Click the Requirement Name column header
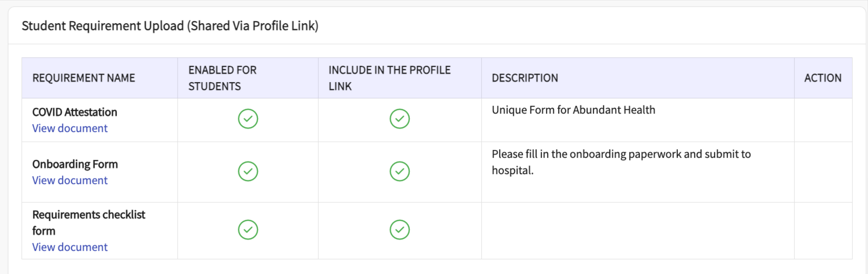 84,78
